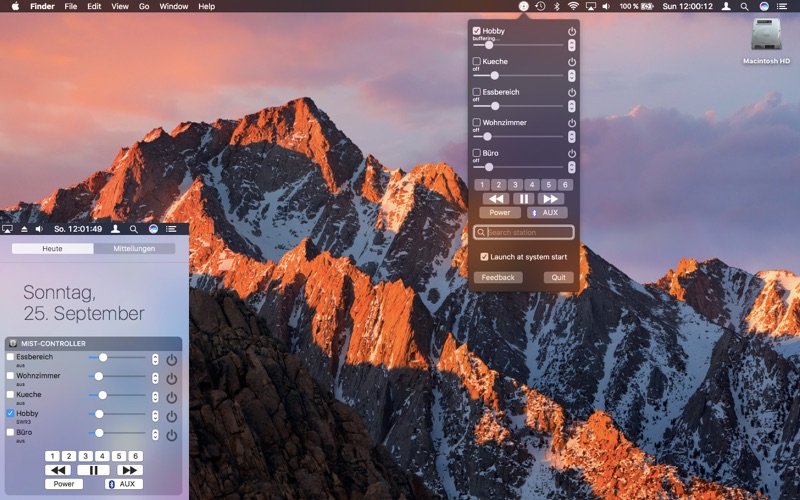Open the Time Machine menu bar icon

[x=540, y=6]
